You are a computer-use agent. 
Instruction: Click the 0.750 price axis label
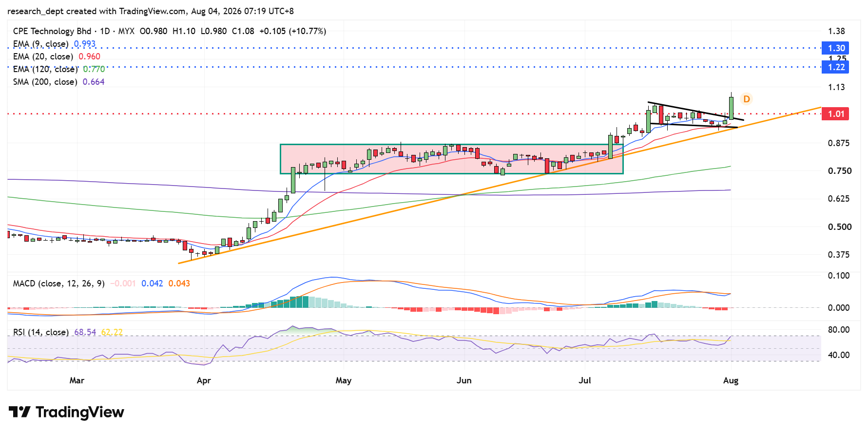point(840,171)
